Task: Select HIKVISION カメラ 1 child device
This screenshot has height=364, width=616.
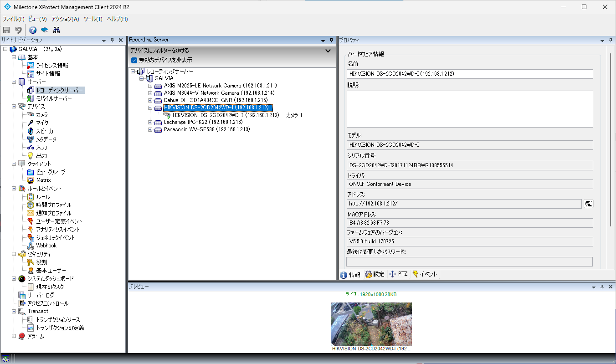Action: (237, 115)
